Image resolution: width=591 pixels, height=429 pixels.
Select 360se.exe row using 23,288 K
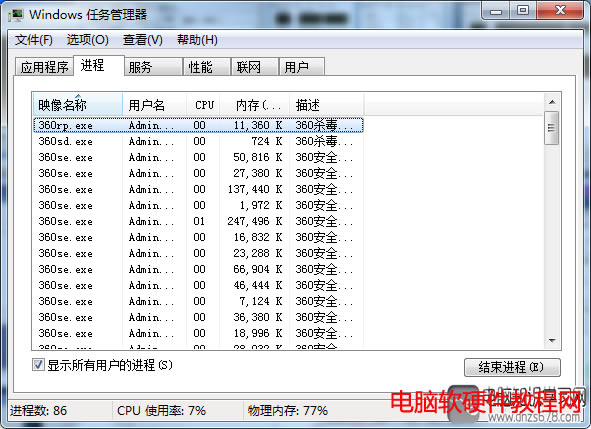pos(198,253)
